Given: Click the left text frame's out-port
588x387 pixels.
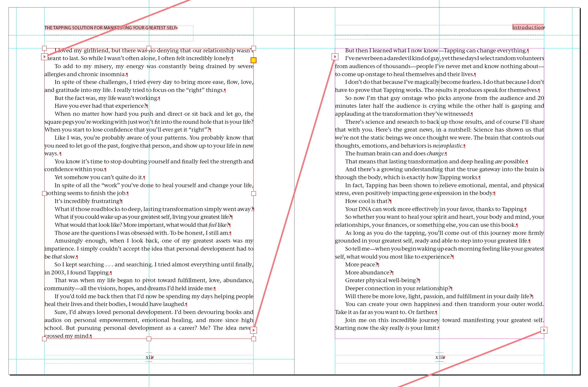Looking at the screenshot, I should click(x=254, y=330).
